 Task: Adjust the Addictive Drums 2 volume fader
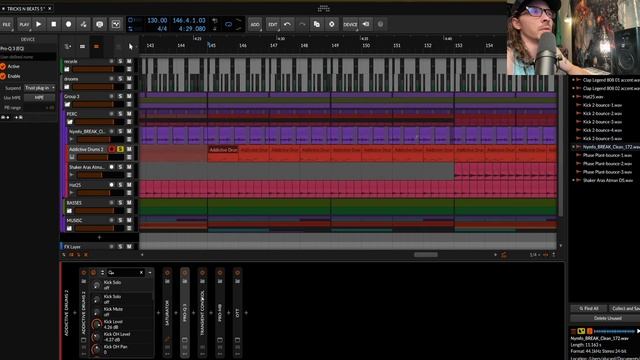[x=99, y=158]
